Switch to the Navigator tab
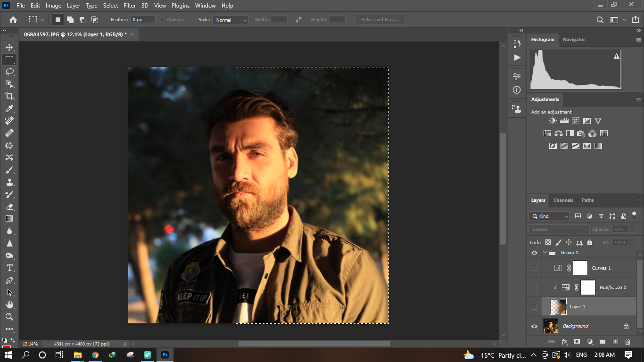The width and height of the screenshot is (644, 362). 574,40
